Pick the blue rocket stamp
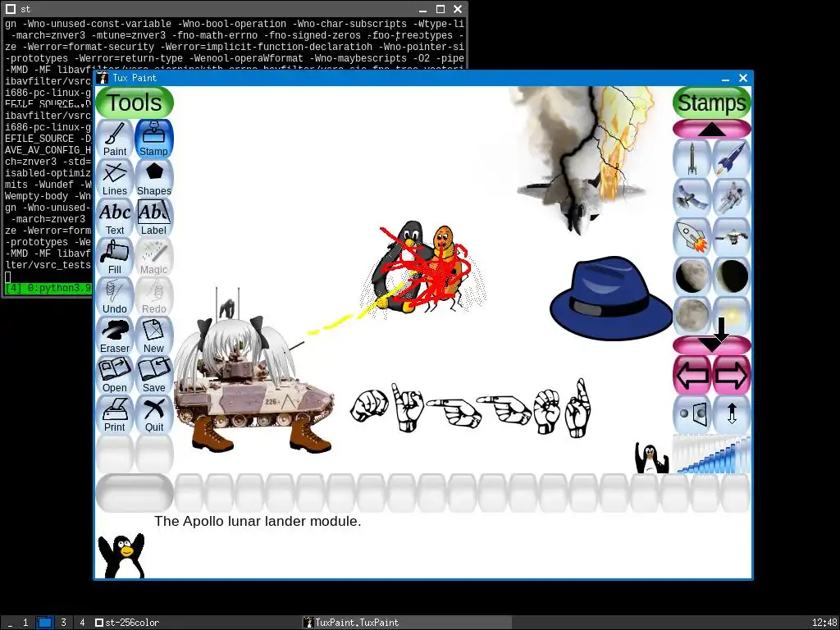Image resolution: width=840 pixels, height=630 pixels. click(x=731, y=158)
